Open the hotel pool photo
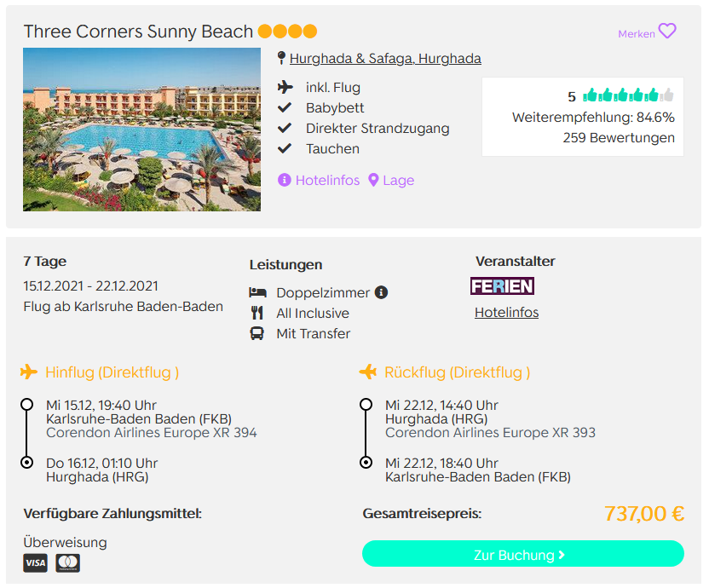This screenshot has height=588, width=709. 141,130
